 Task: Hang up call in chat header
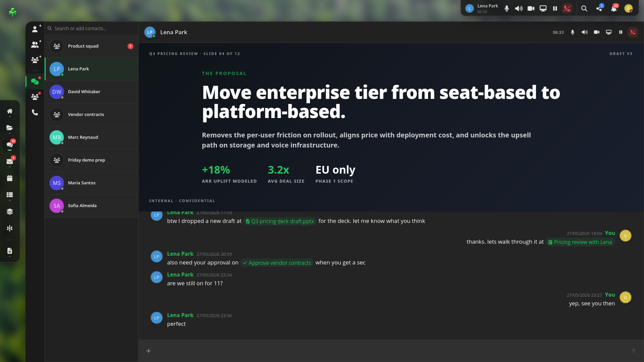coord(633,32)
